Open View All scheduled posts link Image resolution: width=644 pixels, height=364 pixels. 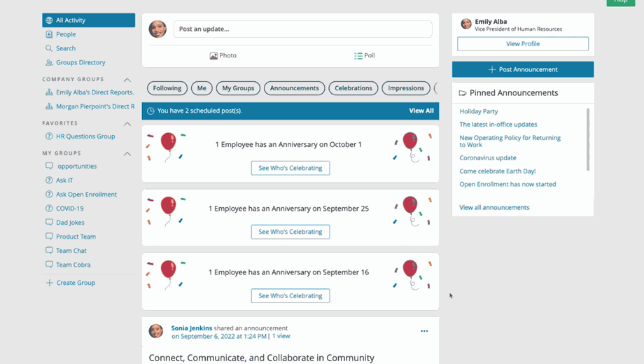pos(421,111)
